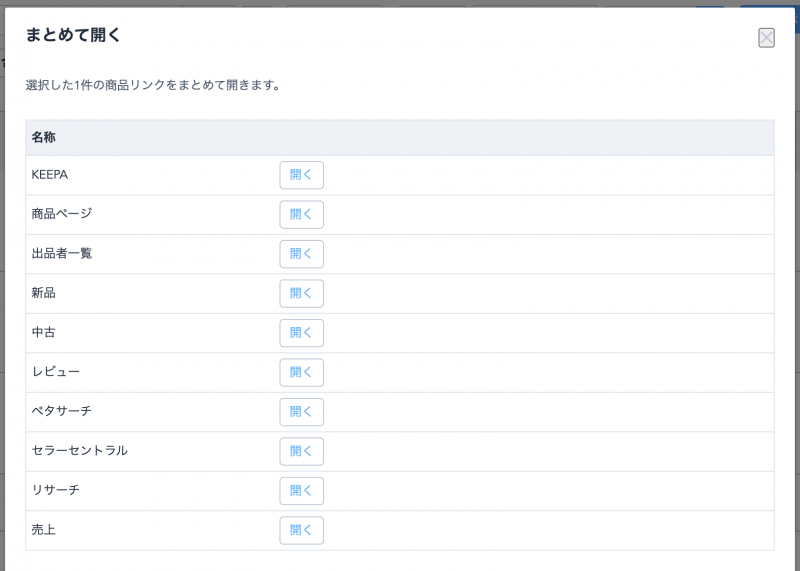Select the レビュー row label

tap(56, 372)
